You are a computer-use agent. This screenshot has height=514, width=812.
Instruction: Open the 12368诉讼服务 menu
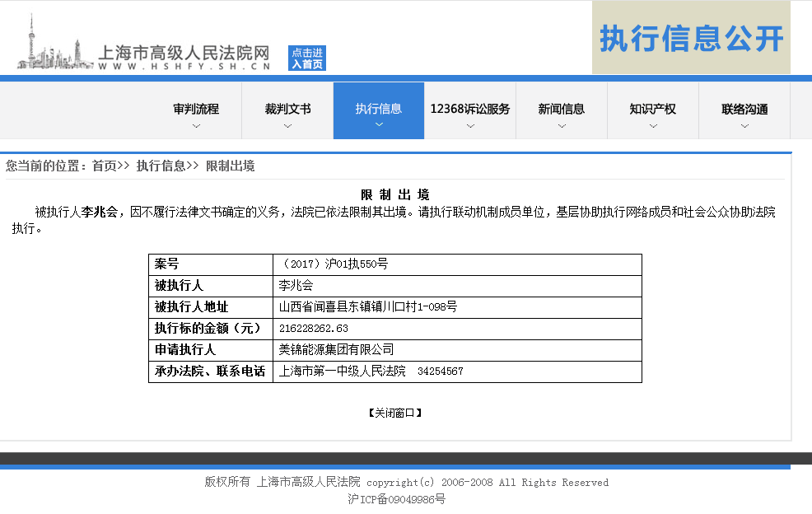click(470, 110)
